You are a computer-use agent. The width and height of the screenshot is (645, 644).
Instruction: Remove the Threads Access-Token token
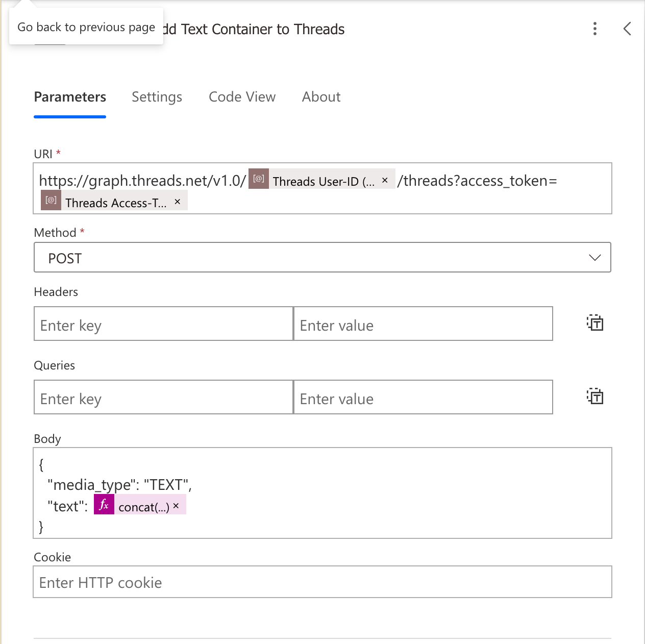point(177,202)
